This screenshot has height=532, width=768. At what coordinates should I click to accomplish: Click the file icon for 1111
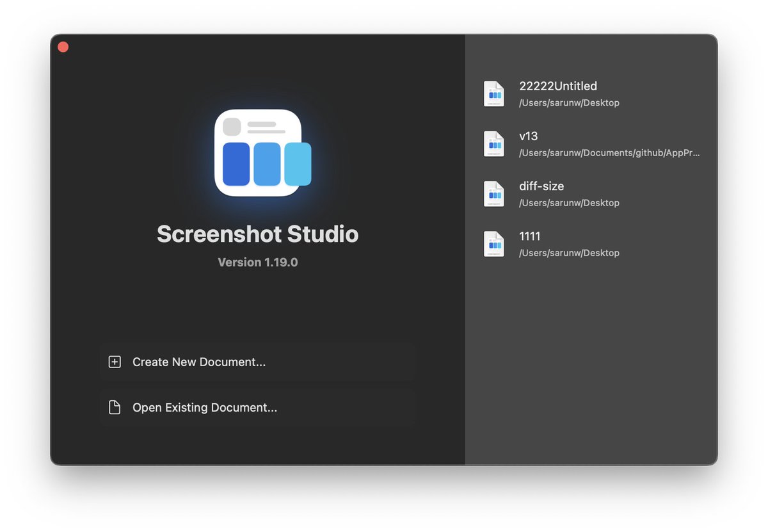[494, 244]
